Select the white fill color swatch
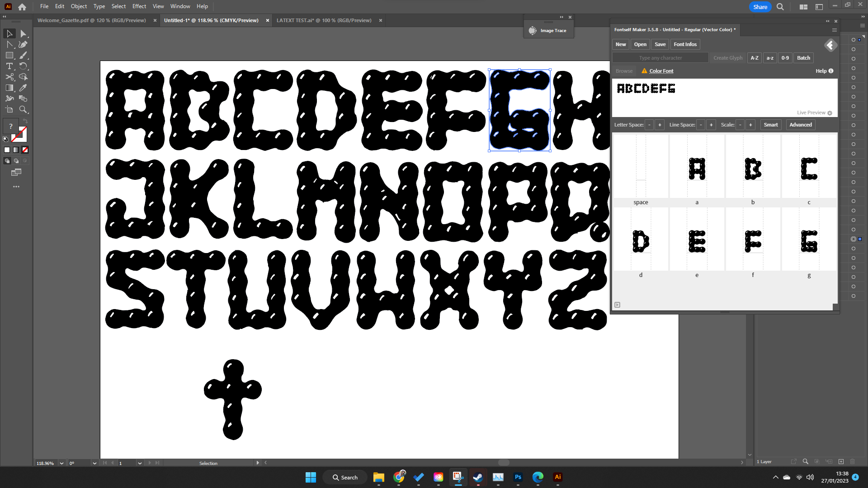The image size is (868, 488). [7, 150]
